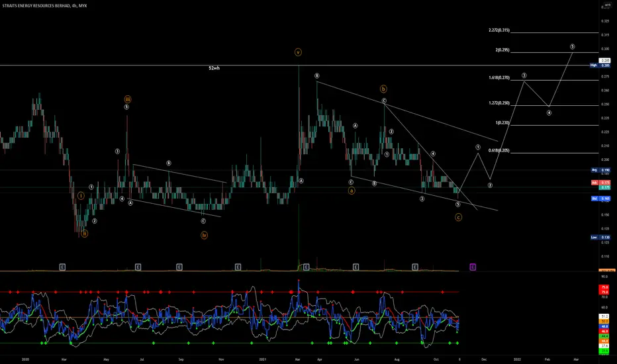Click the 2022 label on time axis
617x364 pixels.
[x=517, y=359]
